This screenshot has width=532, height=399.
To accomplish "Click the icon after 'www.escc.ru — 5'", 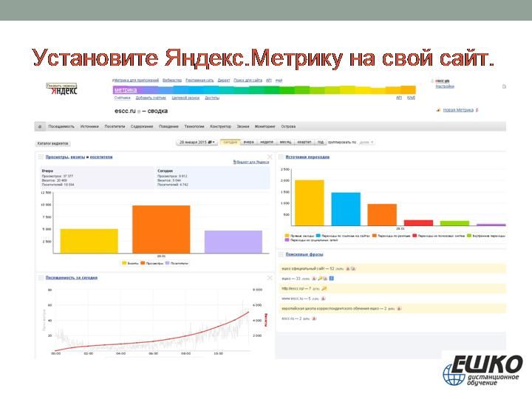I will click(323, 299).
